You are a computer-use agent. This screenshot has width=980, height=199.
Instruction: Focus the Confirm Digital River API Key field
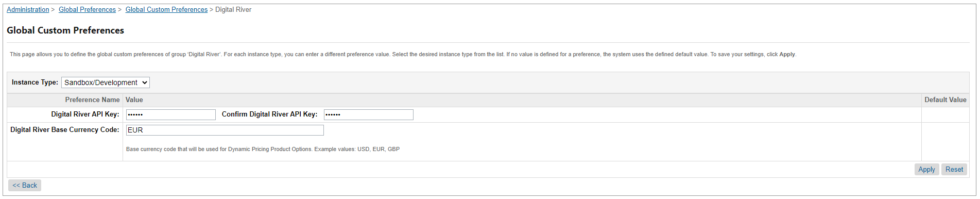click(x=369, y=114)
